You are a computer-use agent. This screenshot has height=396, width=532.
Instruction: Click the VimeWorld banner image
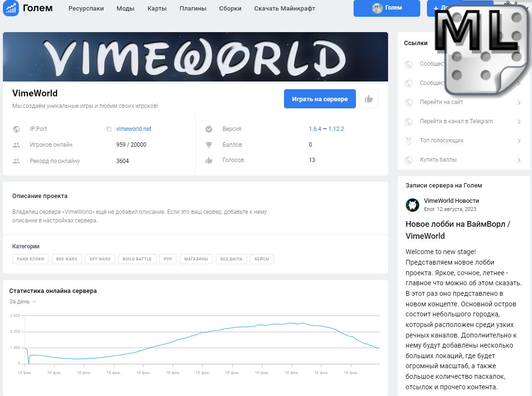coord(195,57)
